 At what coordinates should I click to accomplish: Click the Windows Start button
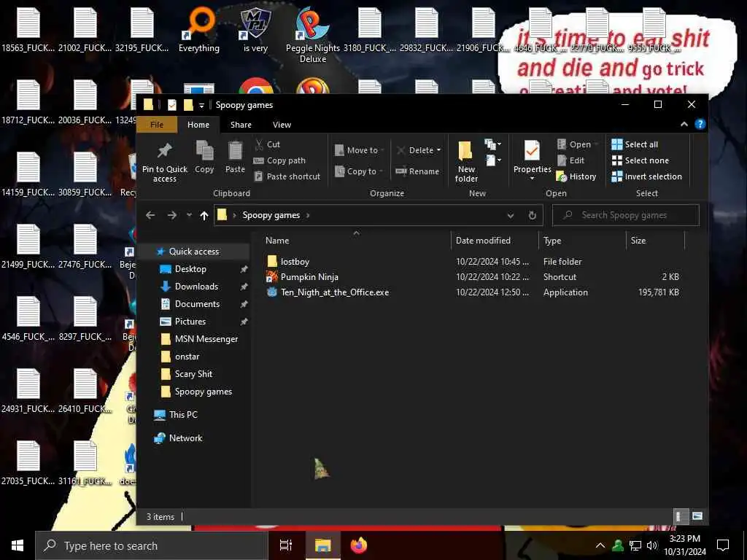click(x=18, y=545)
